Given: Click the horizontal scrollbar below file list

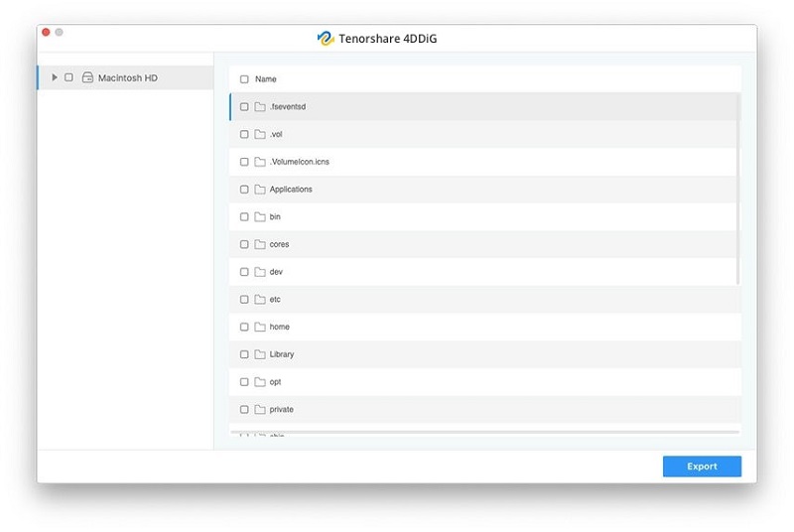Looking at the screenshot, I should click(484, 432).
